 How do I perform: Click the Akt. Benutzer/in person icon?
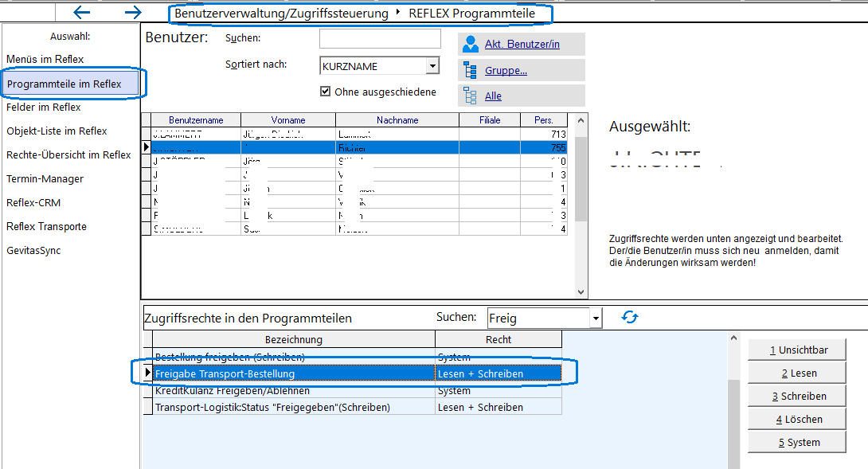[x=470, y=44]
